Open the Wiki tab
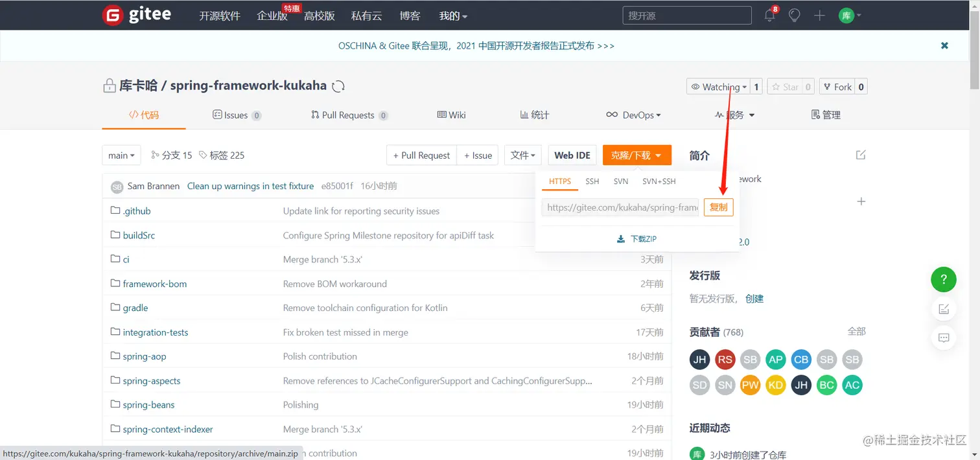 point(452,115)
